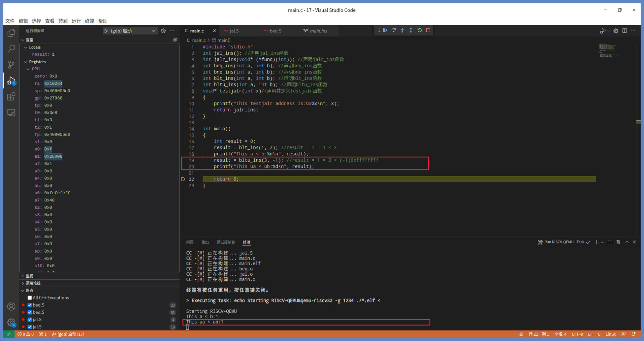
Task: Click the Step Over debug icon
Action: pyautogui.click(x=394, y=30)
